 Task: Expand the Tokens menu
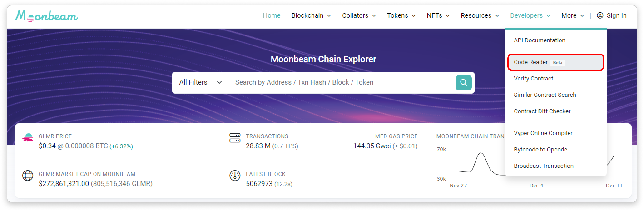coord(401,15)
